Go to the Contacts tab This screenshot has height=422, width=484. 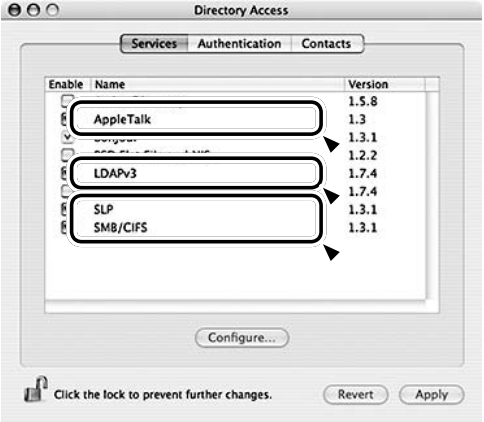[327, 44]
